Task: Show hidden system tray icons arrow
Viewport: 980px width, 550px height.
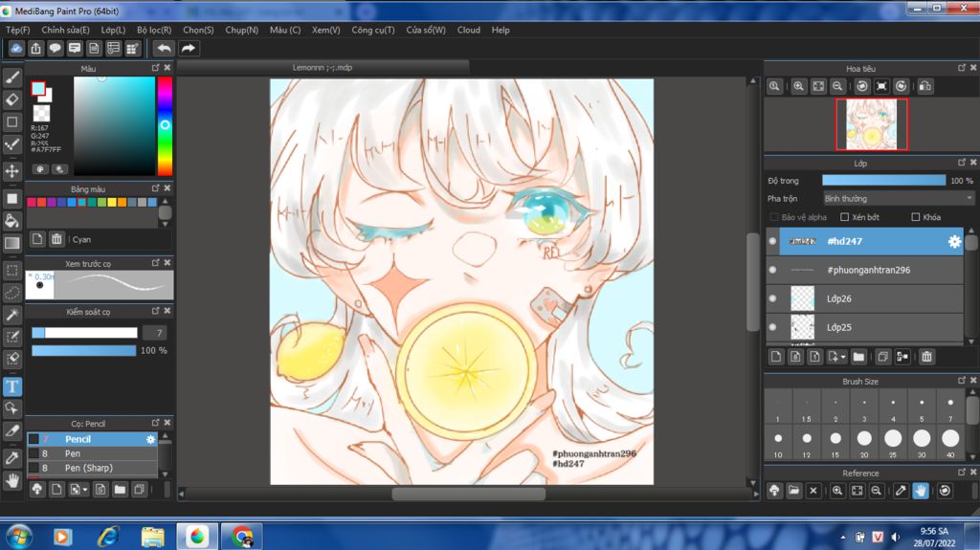Action: (x=842, y=538)
